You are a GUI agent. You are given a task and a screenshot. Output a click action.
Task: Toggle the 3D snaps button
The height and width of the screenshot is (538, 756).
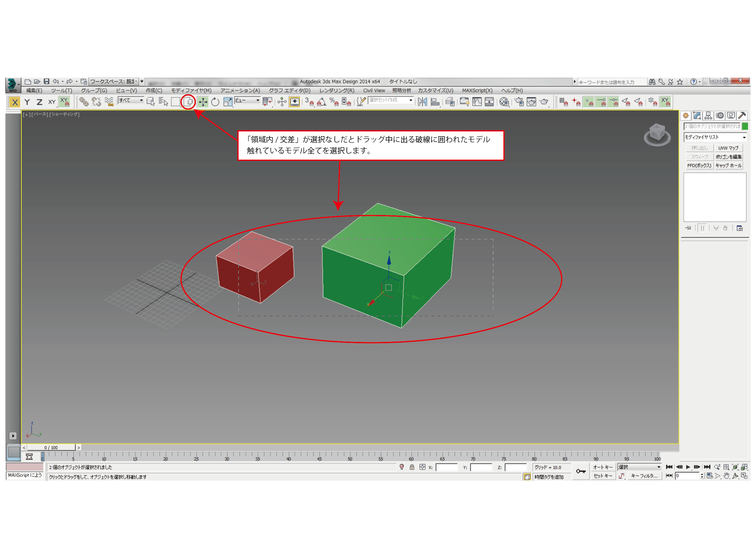pyautogui.click(x=309, y=102)
